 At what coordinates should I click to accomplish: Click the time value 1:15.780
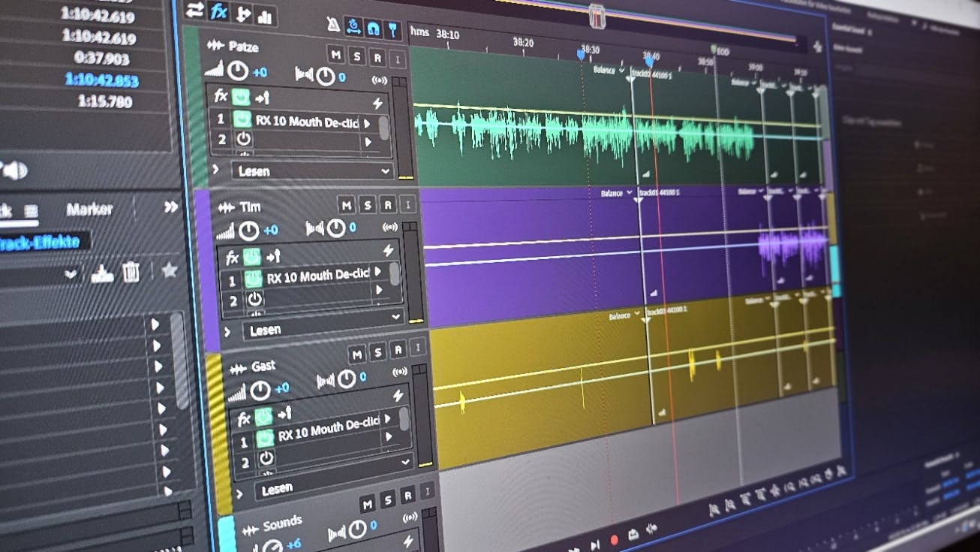(x=104, y=101)
